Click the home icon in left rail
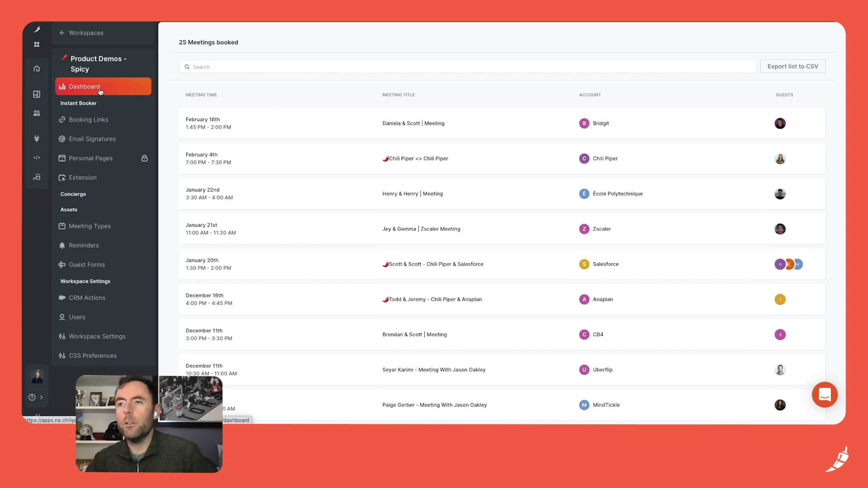Image resolution: width=868 pixels, height=488 pixels. [37, 69]
